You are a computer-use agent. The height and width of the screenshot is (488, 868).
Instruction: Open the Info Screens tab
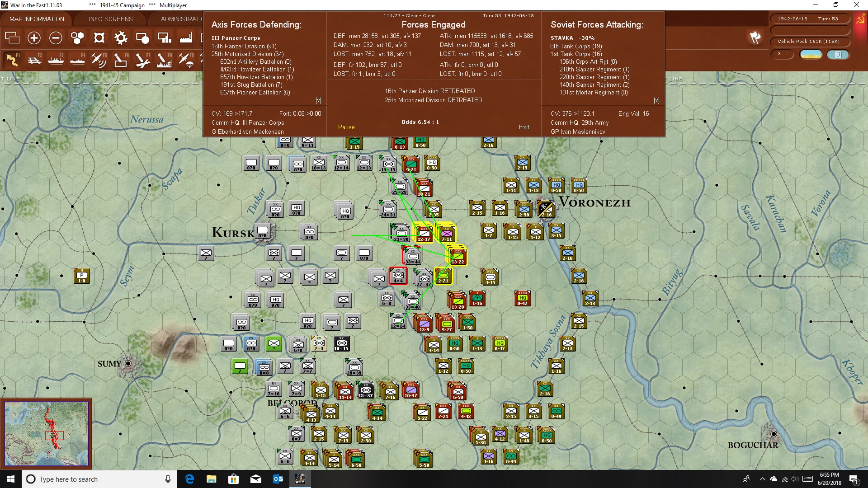(x=111, y=19)
